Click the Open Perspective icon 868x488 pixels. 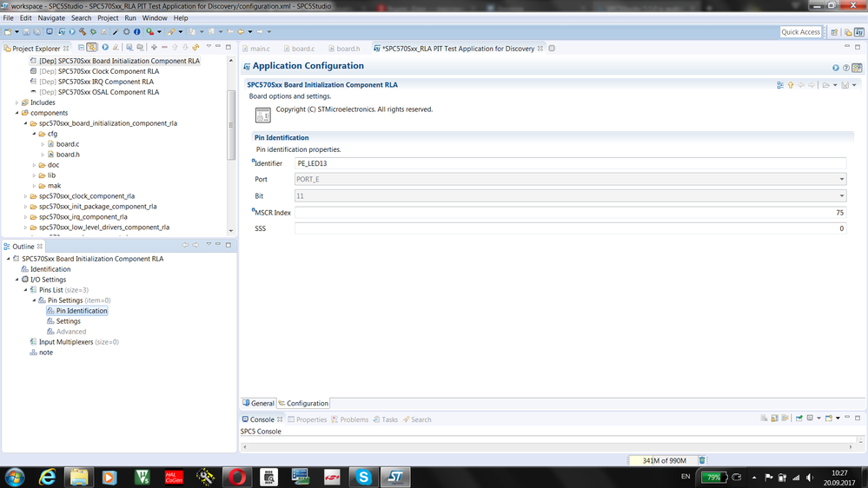(x=834, y=32)
